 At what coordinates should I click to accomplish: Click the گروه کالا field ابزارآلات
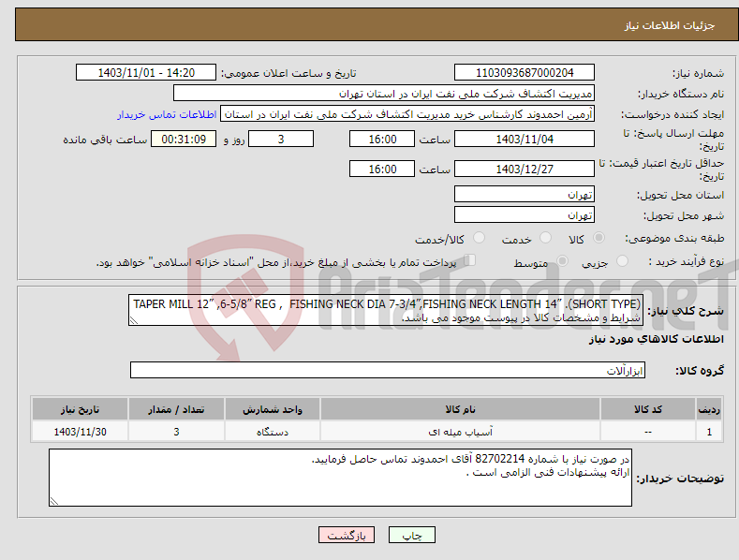pos(388,370)
